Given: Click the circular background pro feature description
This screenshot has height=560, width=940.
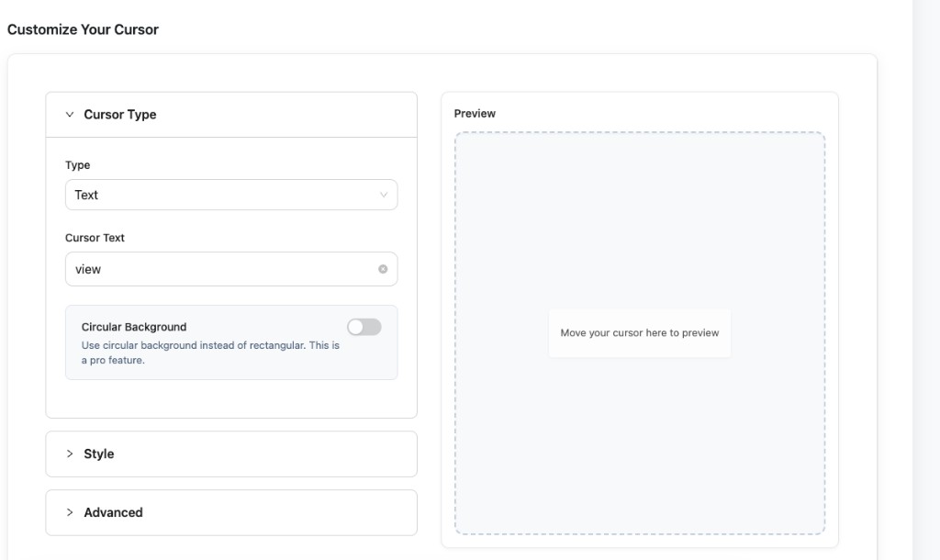Looking at the screenshot, I should 210,353.
